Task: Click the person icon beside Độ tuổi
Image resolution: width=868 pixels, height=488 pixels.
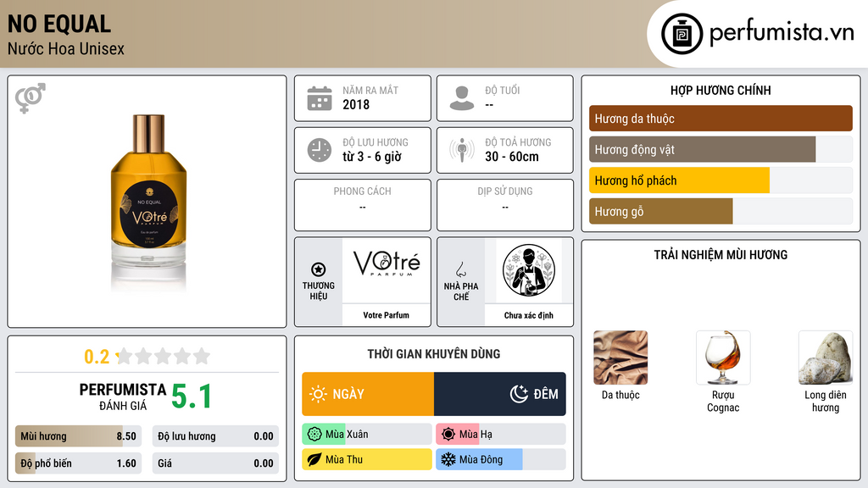Action: pyautogui.click(x=462, y=98)
